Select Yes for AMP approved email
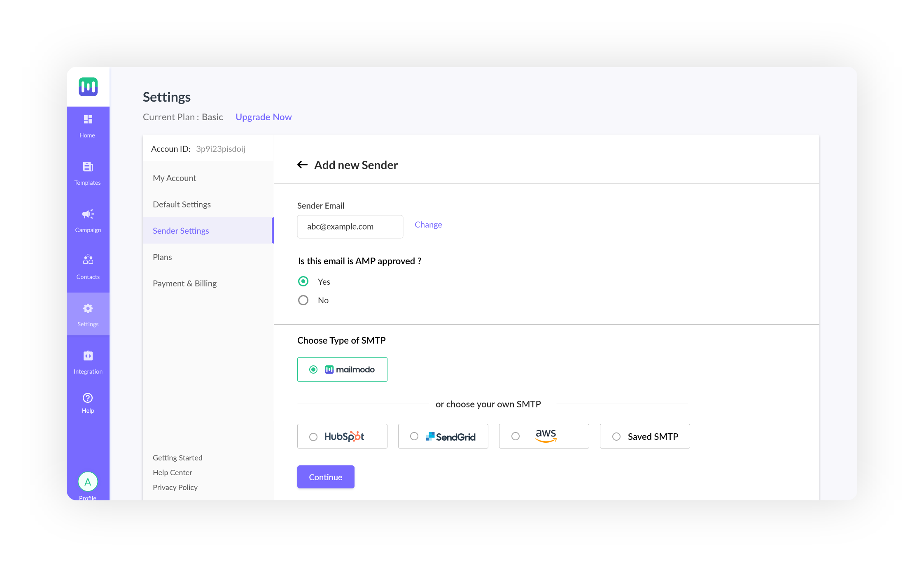The width and height of the screenshot is (924, 567). (x=303, y=281)
